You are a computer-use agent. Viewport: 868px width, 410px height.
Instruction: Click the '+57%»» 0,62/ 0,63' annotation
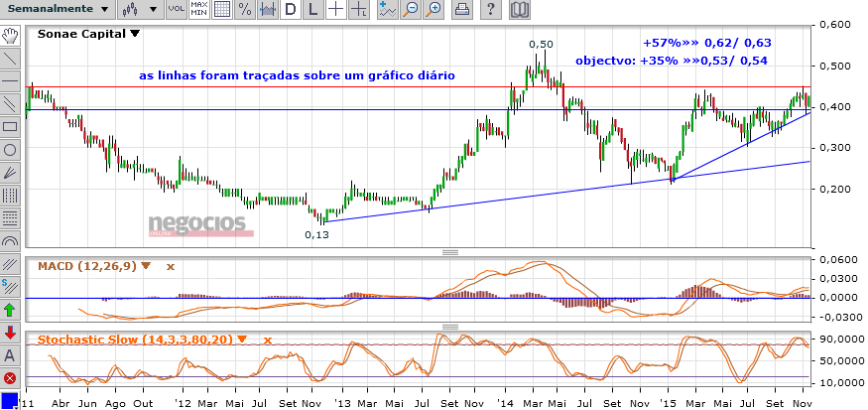pyautogui.click(x=707, y=43)
